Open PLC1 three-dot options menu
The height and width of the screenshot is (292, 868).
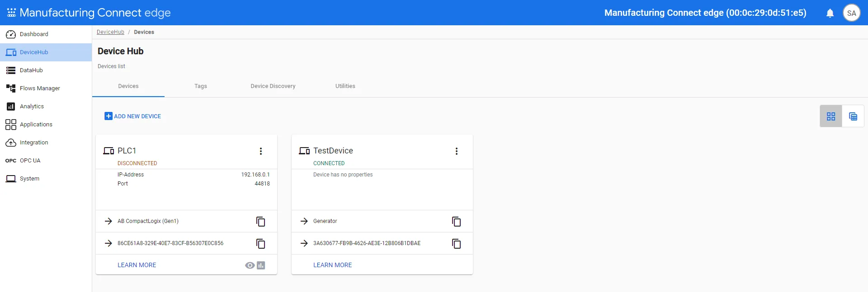click(261, 151)
